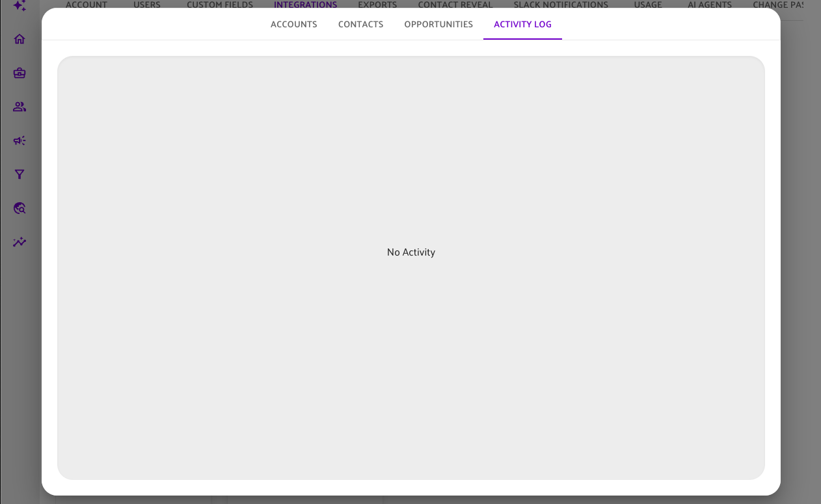Go to the Users settings tab
821x504 pixels.
147,5
